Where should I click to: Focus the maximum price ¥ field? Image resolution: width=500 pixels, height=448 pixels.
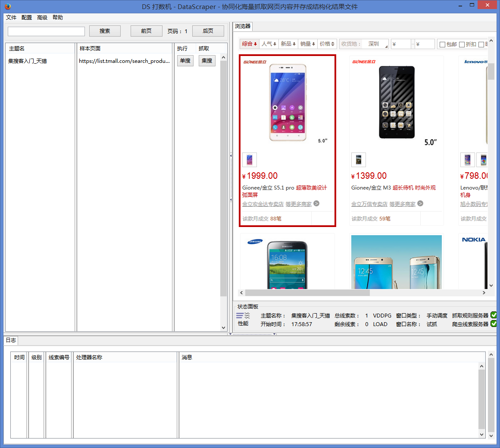point(425,44)
